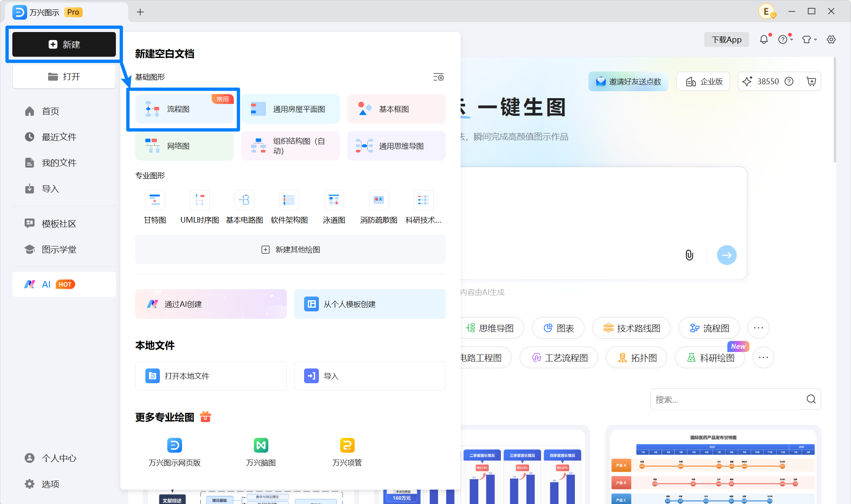
Task: Open the notifications bell icon
Action: [763, 39]
